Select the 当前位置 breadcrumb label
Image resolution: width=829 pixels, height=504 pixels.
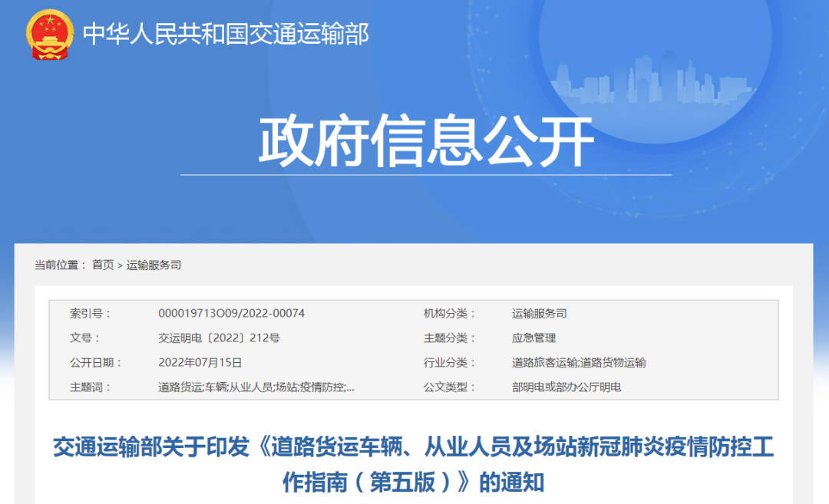61,265
